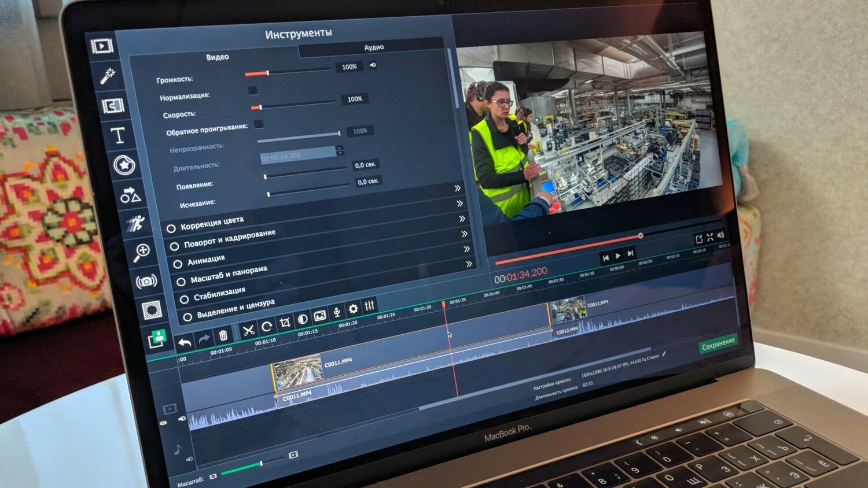Expand Коррекция цвета section chevron
This screenshot has height=488, width=868.
457,188
